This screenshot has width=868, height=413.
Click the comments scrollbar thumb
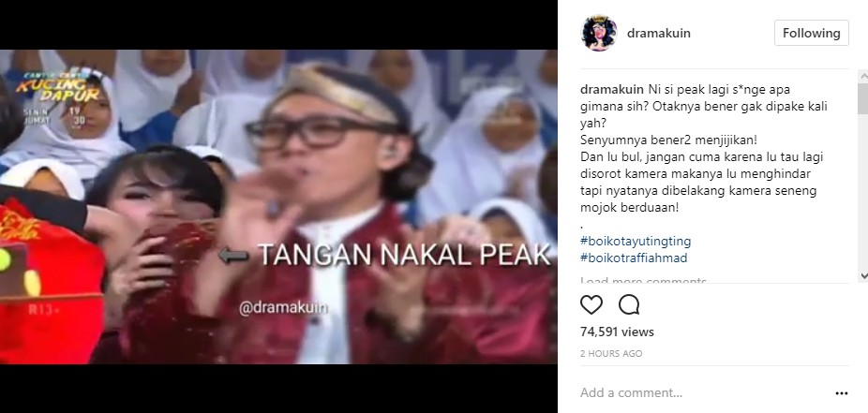click(862, 99)
